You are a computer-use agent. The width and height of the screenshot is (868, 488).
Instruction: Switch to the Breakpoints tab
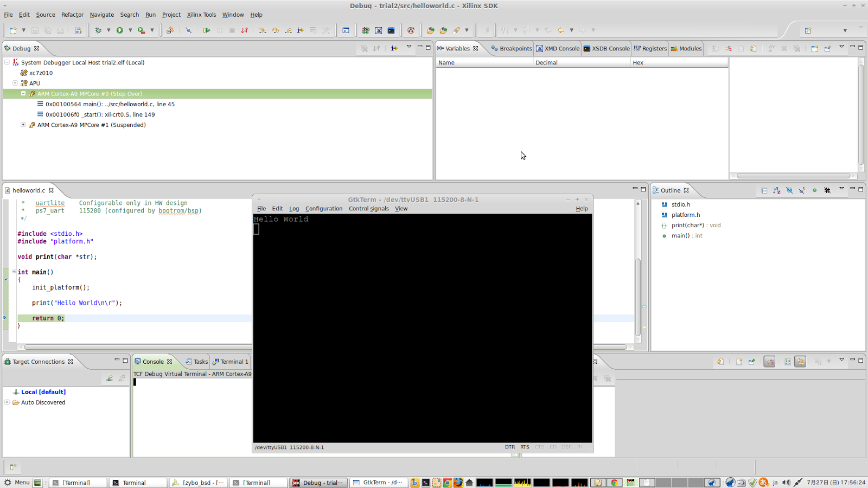tap(512, 48)
